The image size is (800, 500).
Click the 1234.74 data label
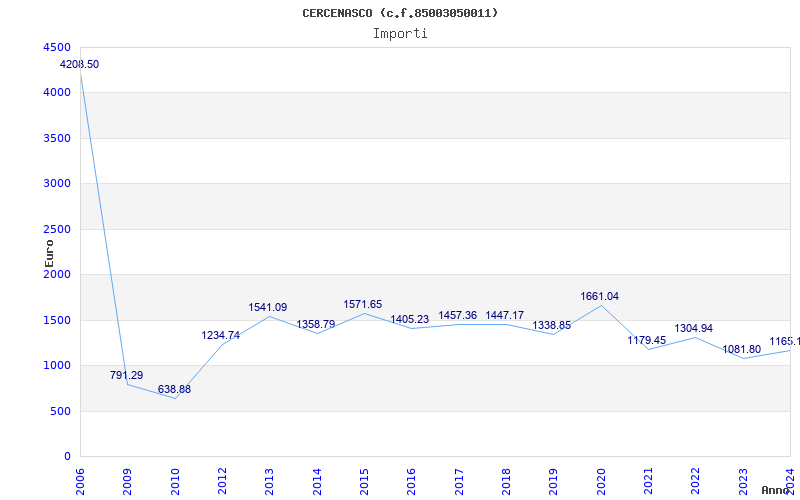pyautogui.click(x=220, y=336)
